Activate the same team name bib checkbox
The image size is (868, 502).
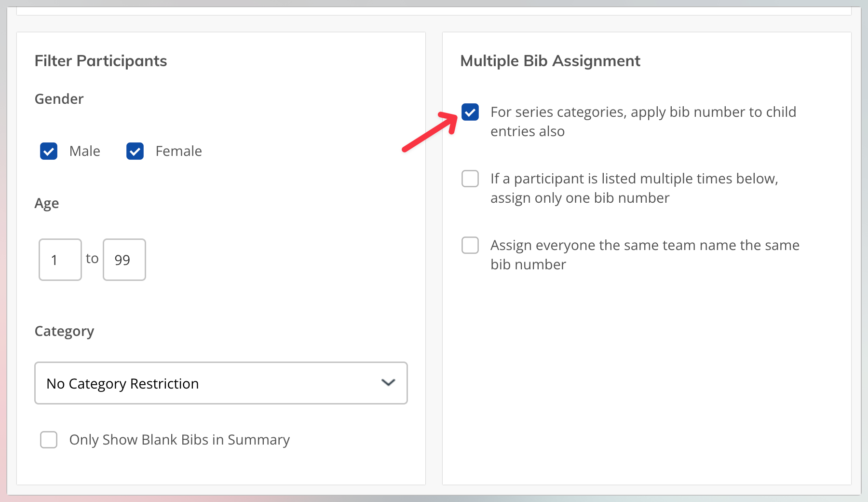(x=469, y=245)
